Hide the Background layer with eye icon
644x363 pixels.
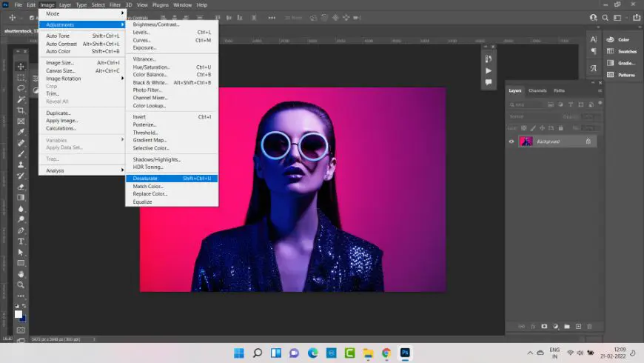pos(511,141)
